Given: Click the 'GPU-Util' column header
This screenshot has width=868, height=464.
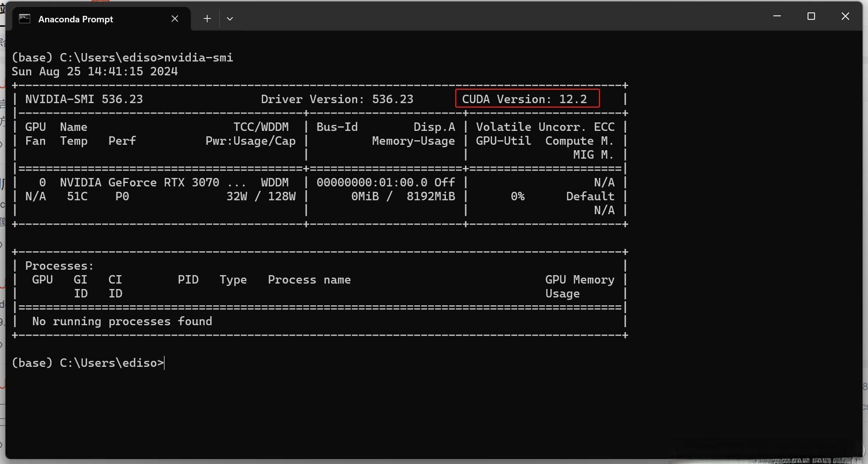Looking at the screenshot, I should pos(503,141).
